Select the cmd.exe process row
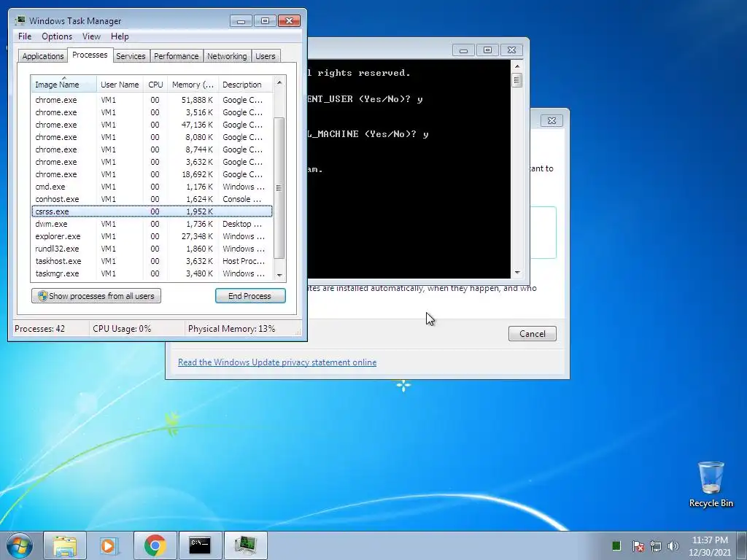The image size is (747, 560). pyautogui.click(x=152, y=187)
